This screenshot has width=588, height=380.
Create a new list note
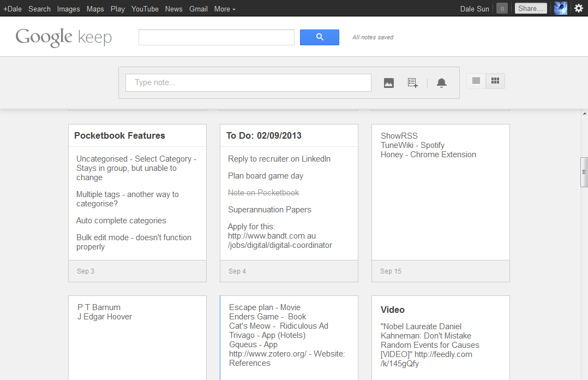pos(412,83)
